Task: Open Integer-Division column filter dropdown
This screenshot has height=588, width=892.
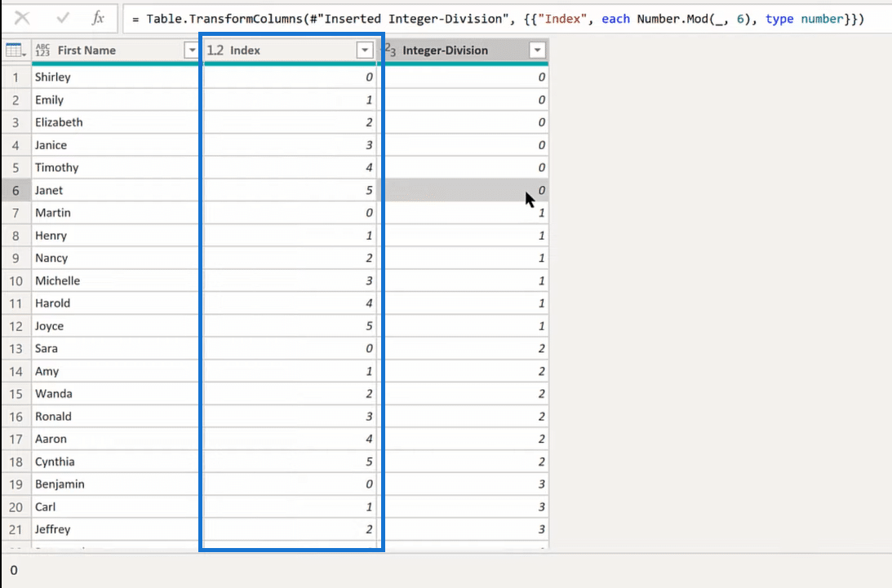Action: [x=537, y=51]
